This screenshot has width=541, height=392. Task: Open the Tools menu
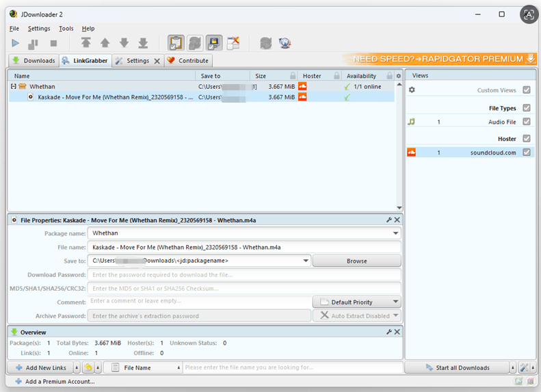(x=66, y=29)
